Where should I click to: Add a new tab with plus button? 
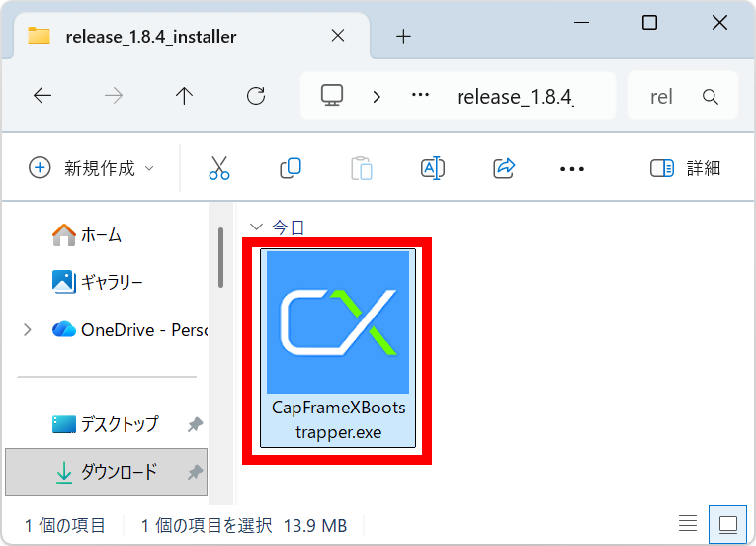click(403, 37)
